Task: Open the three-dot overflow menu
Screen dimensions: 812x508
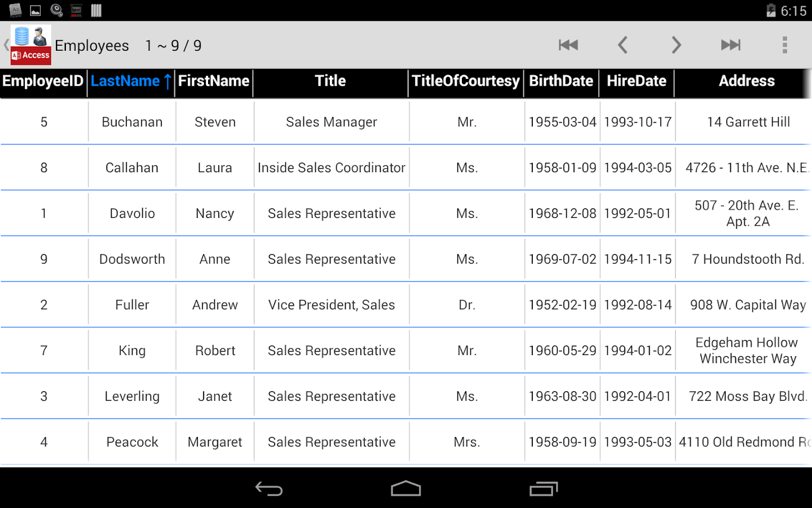Action: pos(784,45)
